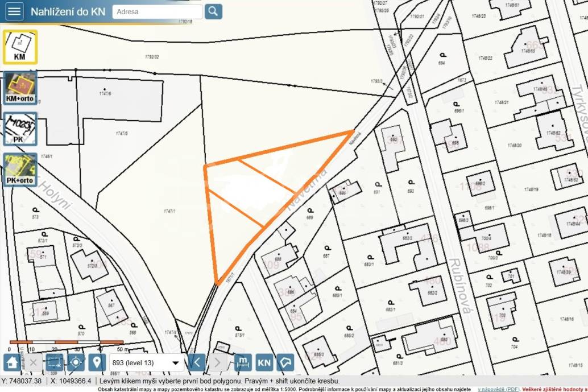This screenshot has width=588, height=392.
Task: Activate the center-on-position crosshair tool
Action: [x=75, y=362]
